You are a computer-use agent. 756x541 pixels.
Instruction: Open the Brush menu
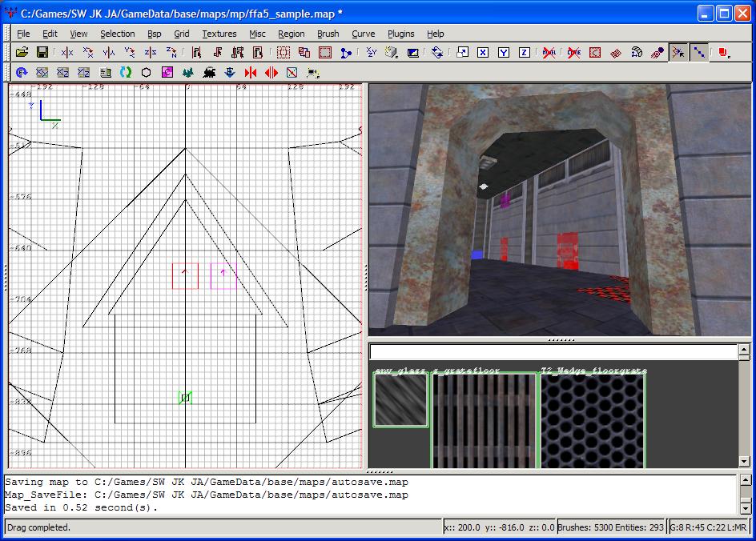[x=328, y=34]
